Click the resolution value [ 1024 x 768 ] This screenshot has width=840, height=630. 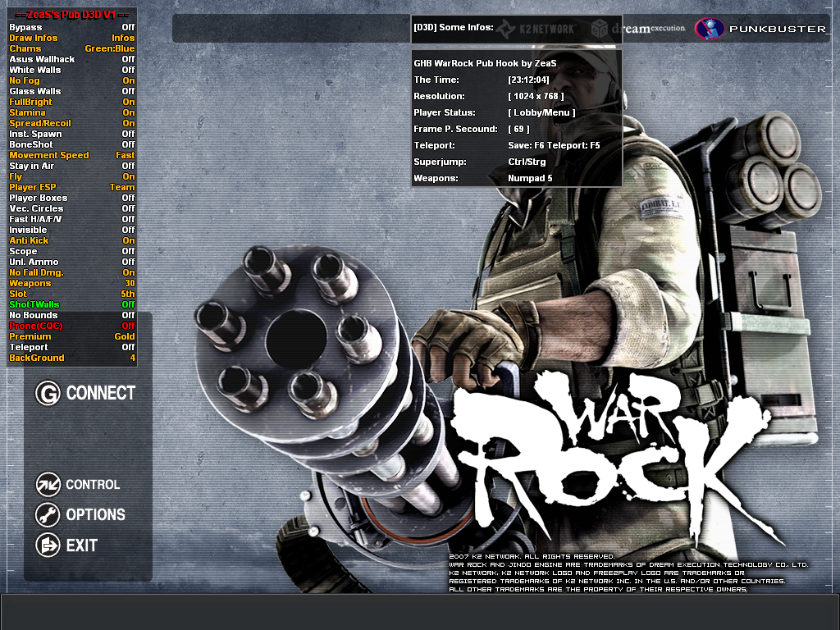(x=536, y=97)
